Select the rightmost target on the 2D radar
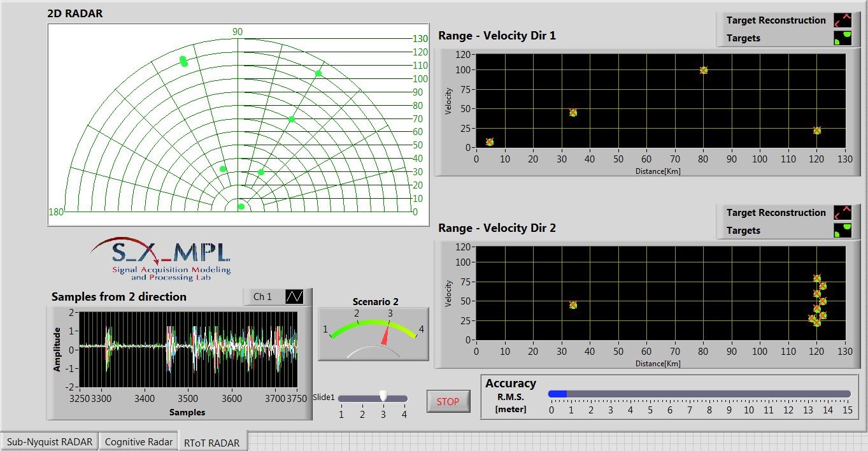This screenshot has width=868, height=451. [318, 74]
